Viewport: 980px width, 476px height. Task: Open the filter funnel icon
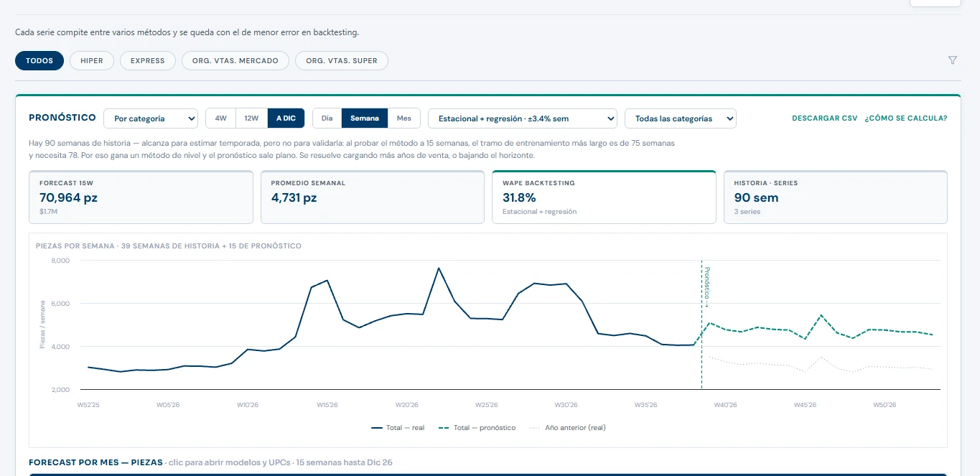pos(953,60)
